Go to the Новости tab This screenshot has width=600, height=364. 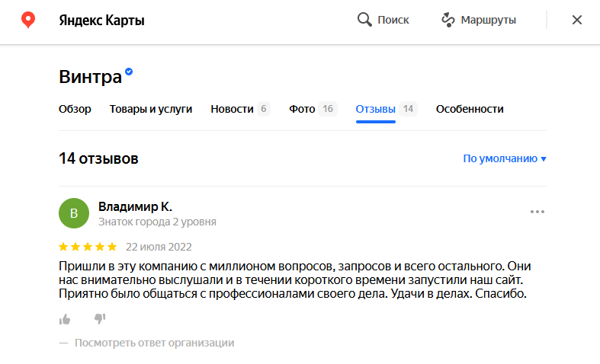241,109
